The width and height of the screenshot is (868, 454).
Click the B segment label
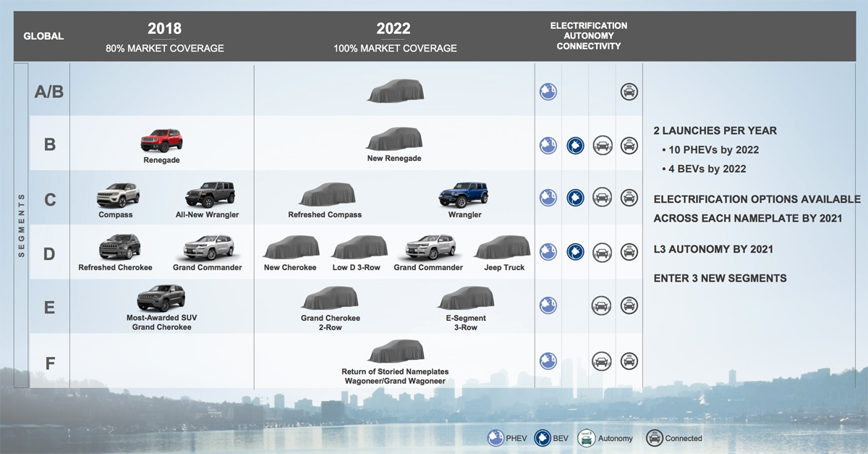pos(50,145)
